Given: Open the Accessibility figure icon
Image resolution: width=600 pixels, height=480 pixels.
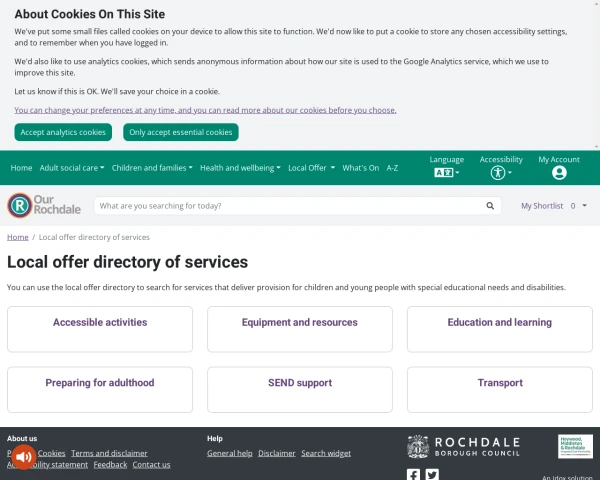Looking at the screenshot, I should pyautogui.click(x=498, y=173).
